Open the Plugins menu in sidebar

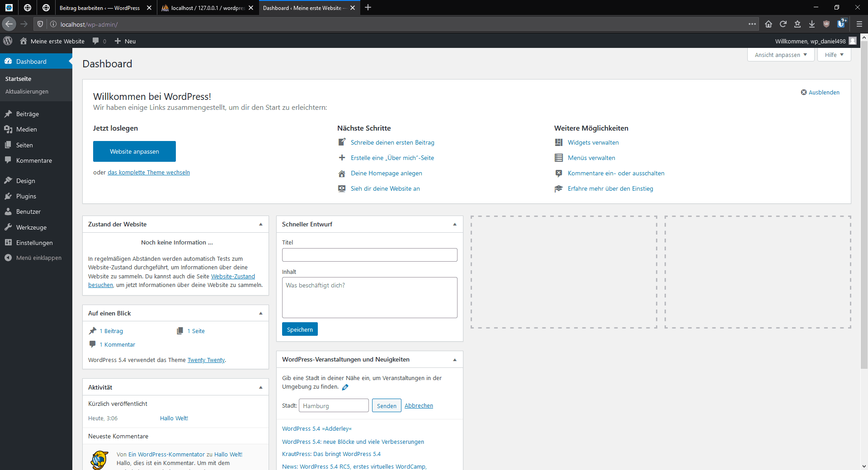point(26,196)
